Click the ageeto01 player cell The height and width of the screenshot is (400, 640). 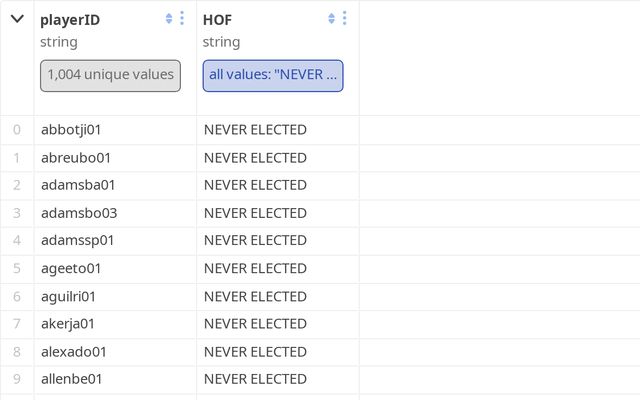coord(71,268)
